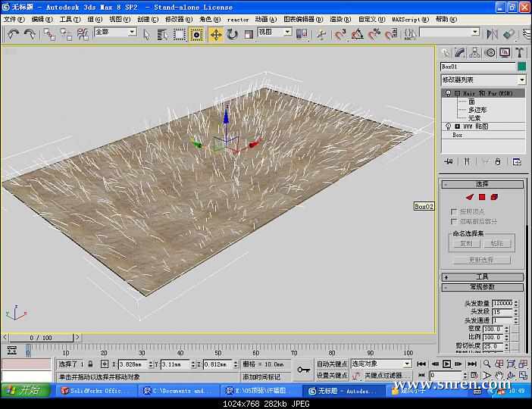Viewport: 532px width, 409px height.
Task: Open the 渲染 (Rendering) menu
Action: tap(336, 19)
